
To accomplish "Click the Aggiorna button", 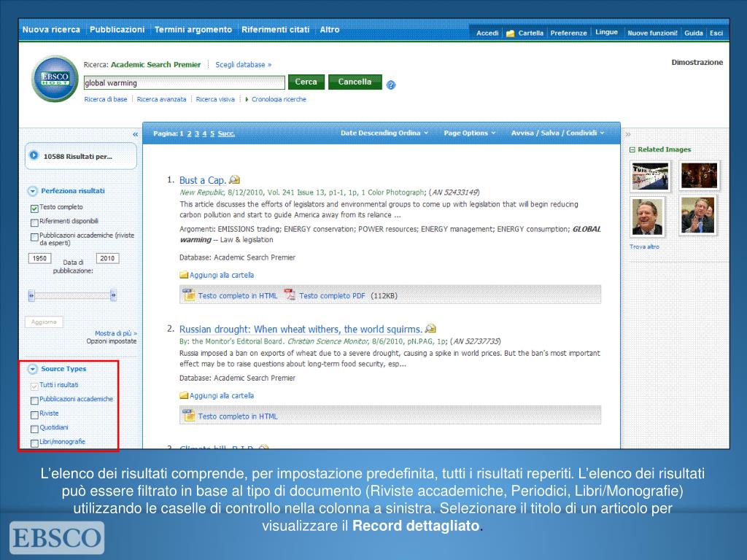I will tap(44, 322).
